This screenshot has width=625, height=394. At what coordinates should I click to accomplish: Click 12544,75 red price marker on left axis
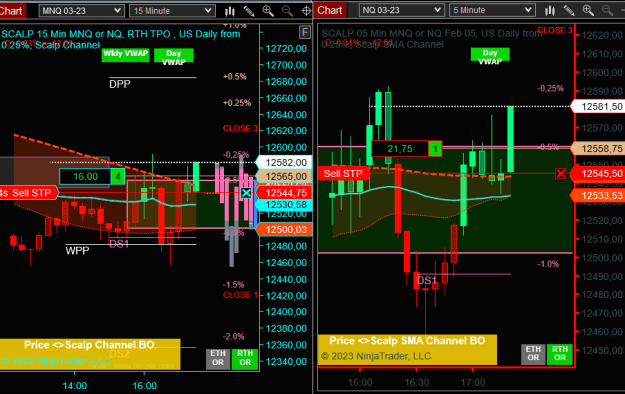point(284,193)
